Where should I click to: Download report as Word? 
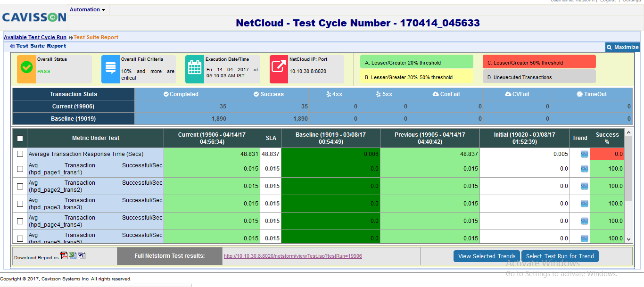point(81,255)
